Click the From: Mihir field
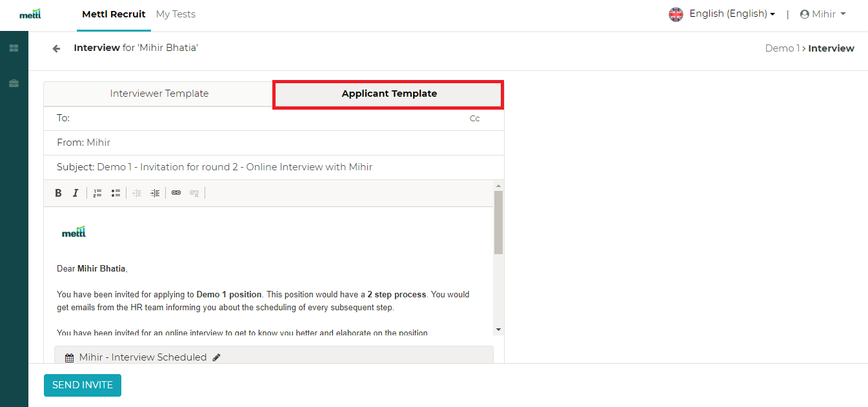 tap(274, 143)
